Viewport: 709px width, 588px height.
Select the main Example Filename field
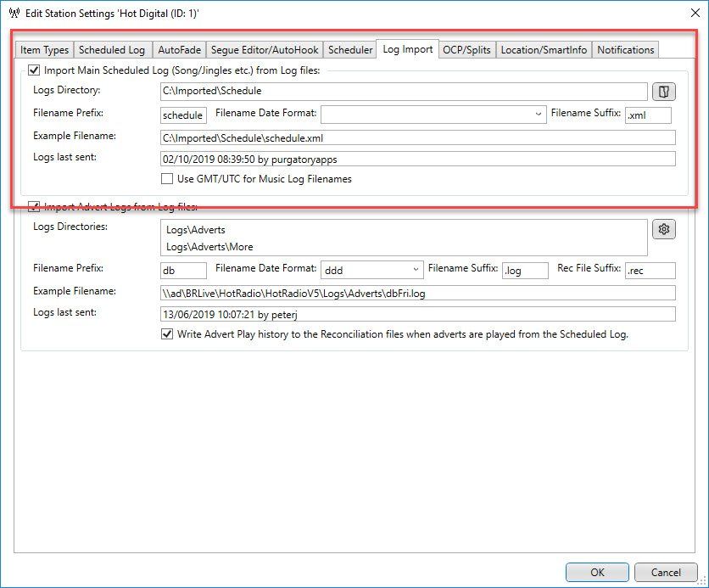pos(418,138)
